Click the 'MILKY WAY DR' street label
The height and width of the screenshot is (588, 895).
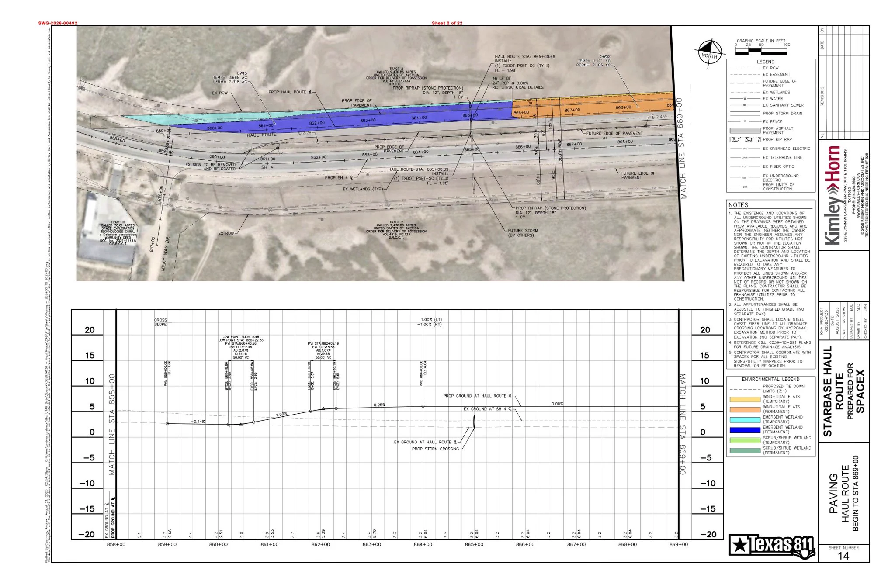point(164,254)
